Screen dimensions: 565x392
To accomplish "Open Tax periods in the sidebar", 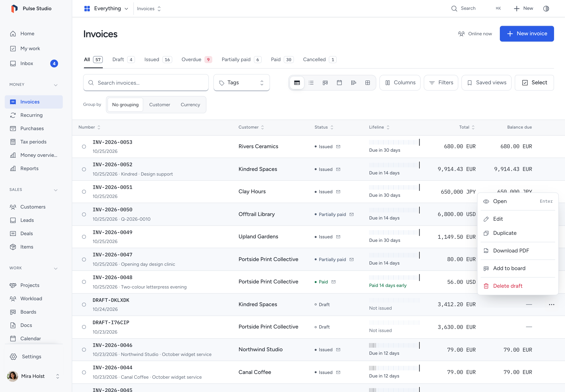I will (x=34, y=142).
